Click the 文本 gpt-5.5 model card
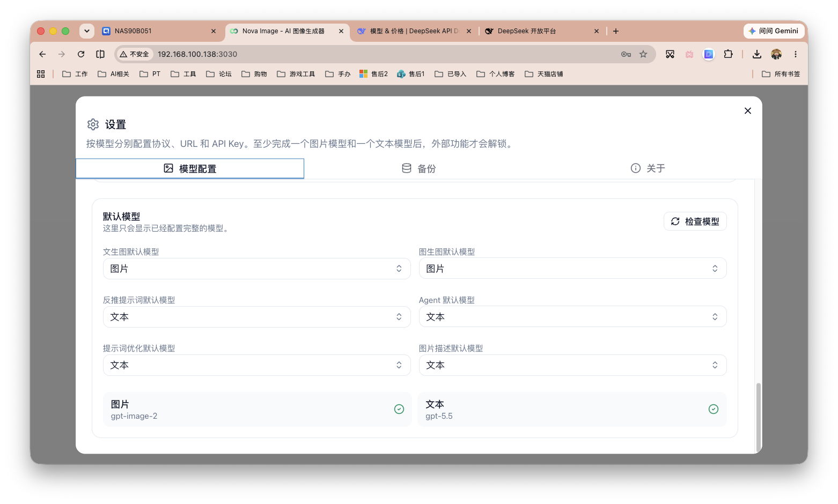 click(572, 409)
